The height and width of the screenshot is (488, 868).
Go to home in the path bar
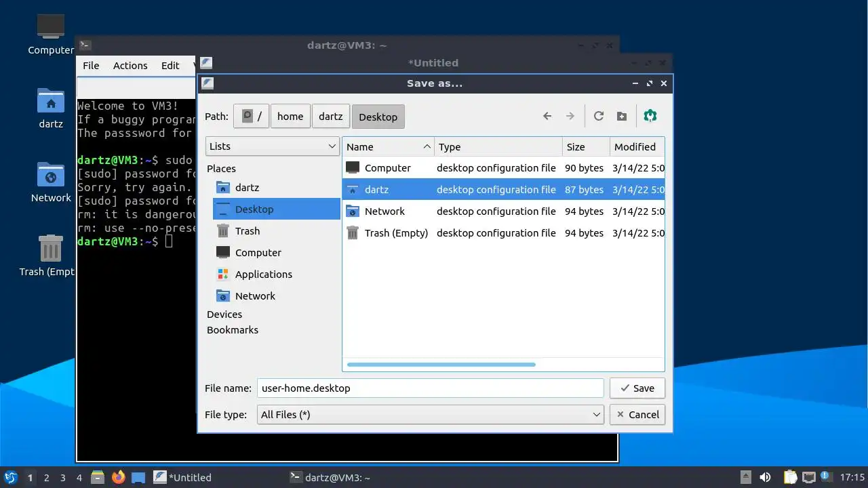pos(290,116)
